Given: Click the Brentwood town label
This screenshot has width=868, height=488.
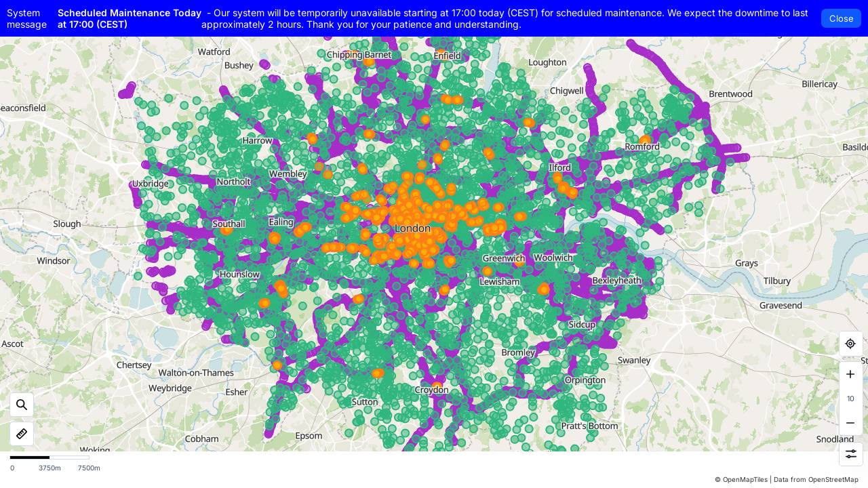Looking at the screenshot, I should [x=730, y=94].
